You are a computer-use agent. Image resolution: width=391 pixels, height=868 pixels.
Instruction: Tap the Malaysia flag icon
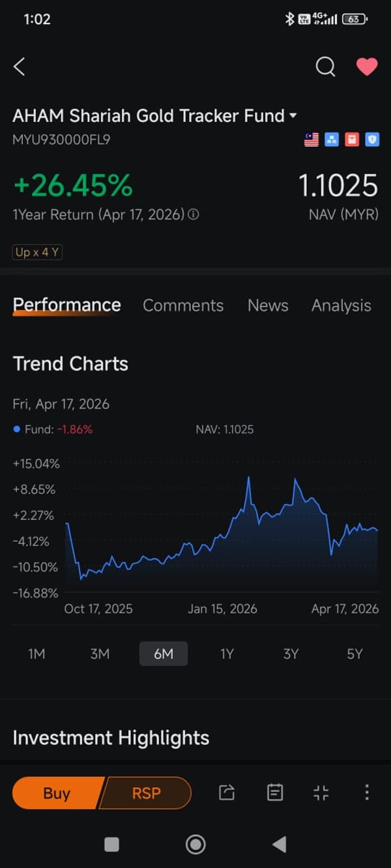311,139
